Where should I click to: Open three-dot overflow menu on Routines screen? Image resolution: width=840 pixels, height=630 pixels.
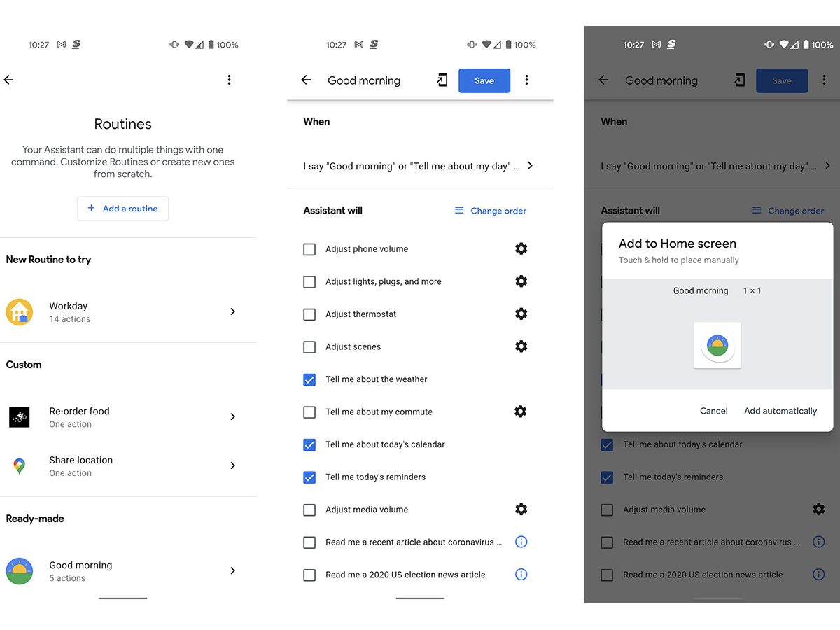229,80
